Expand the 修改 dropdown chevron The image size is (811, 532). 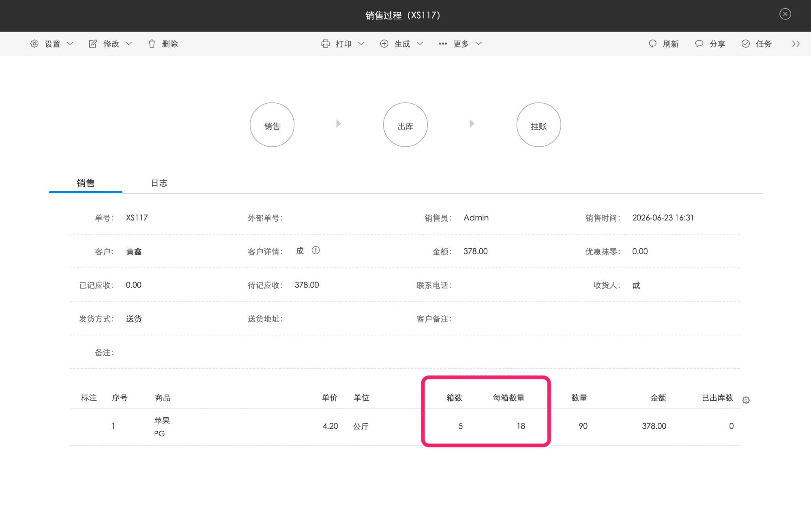click(x=129, y=43)
